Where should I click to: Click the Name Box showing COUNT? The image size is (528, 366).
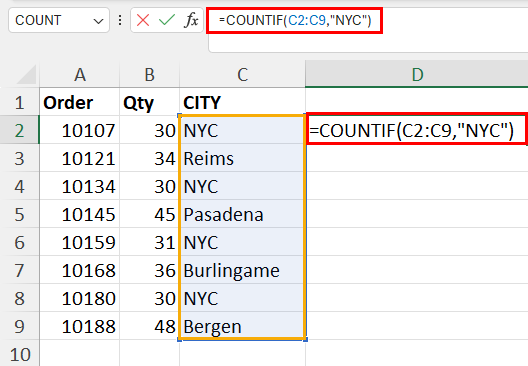point(59,20)
